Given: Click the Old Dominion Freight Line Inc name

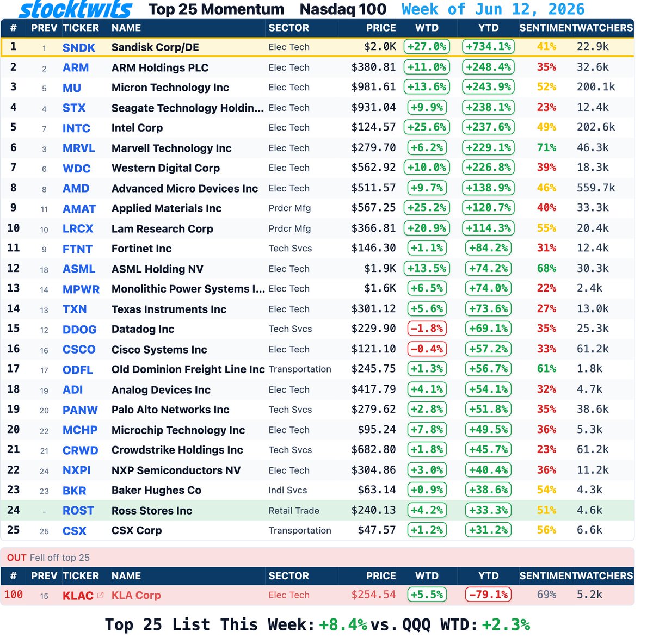Looking at the screenshot, I should click(x=188, y=369).
